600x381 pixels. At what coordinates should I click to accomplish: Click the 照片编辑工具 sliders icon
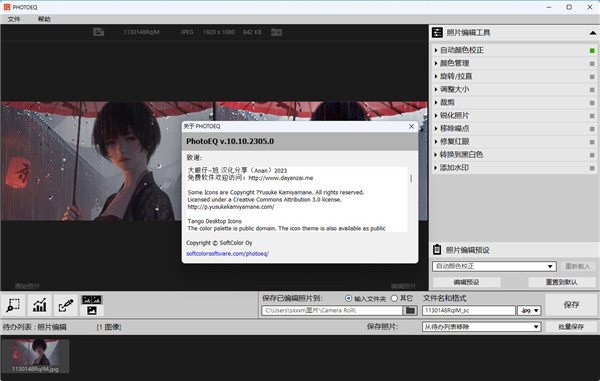tap(437, 33)
